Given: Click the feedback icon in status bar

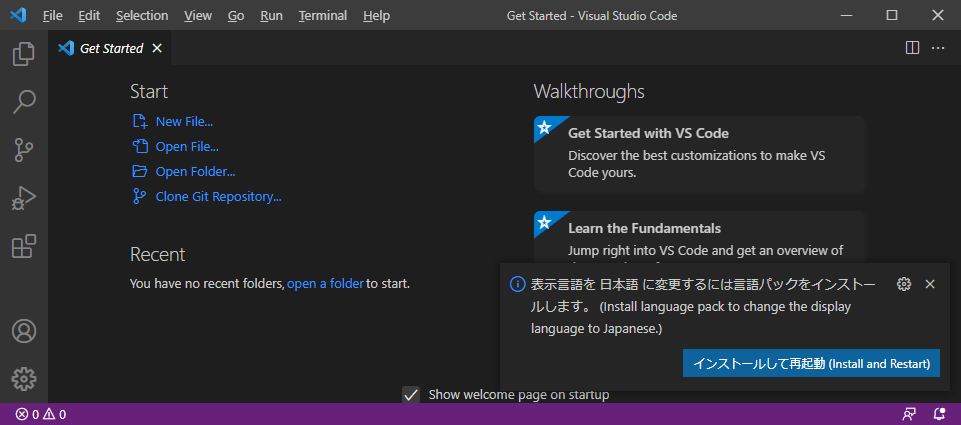Looking at the screenshot, I should (x=910, y=415).
